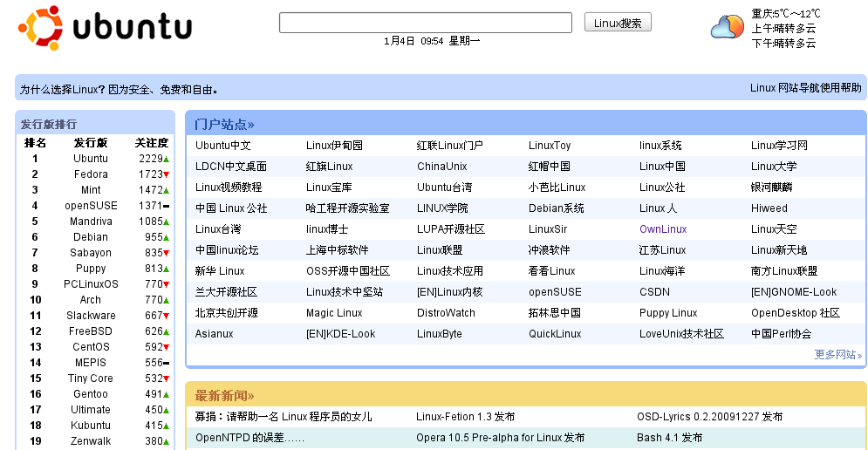
Task: Click Ubuntu in the distro ranking
Action: 91,159
